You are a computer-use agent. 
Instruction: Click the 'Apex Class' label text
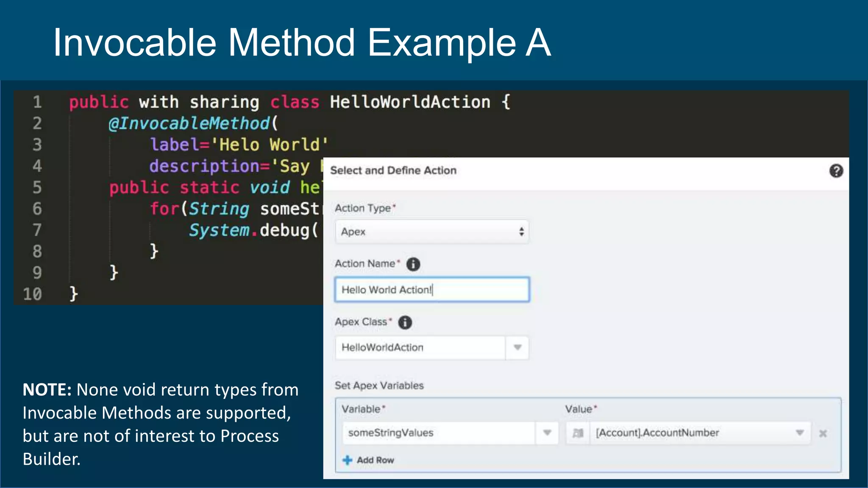pyautogui.click(x=361, y=322)
